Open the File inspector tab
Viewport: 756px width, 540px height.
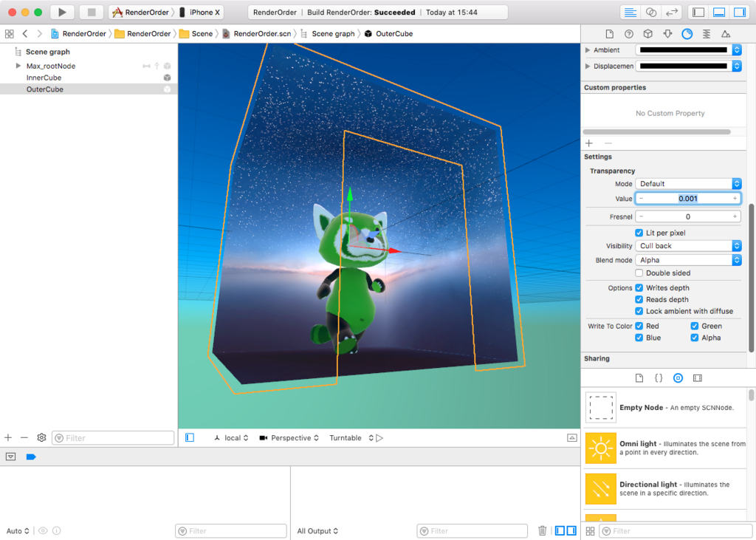coord(609,34)
